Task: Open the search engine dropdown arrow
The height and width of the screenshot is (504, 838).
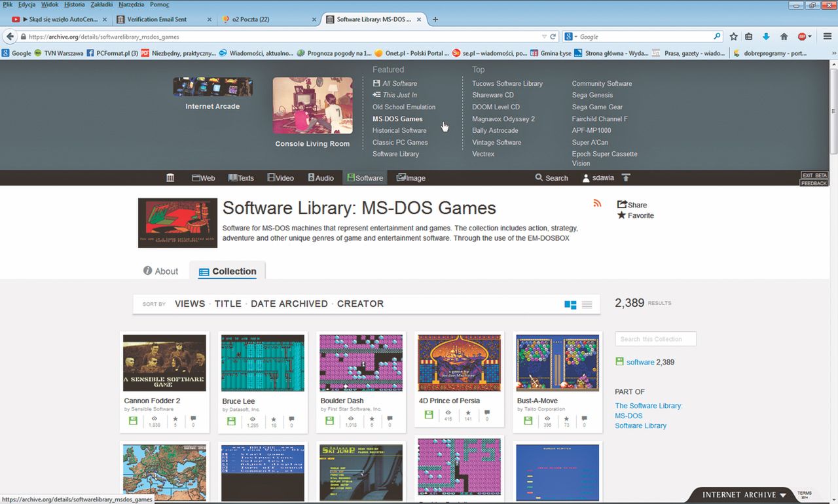Action: click(575, 37)
